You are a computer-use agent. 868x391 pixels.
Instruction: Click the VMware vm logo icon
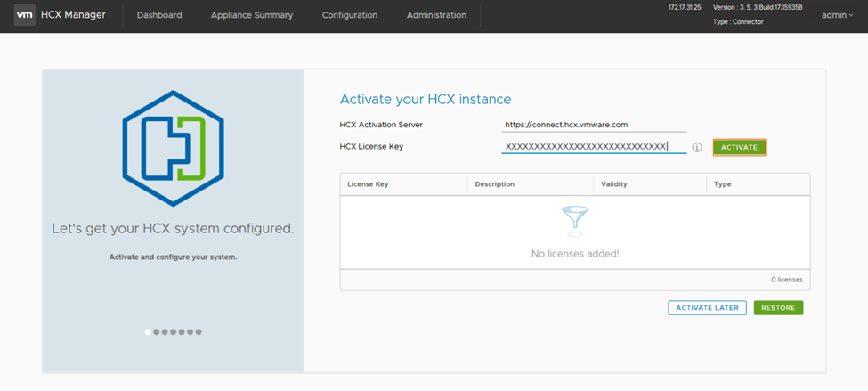click(24, 15)
